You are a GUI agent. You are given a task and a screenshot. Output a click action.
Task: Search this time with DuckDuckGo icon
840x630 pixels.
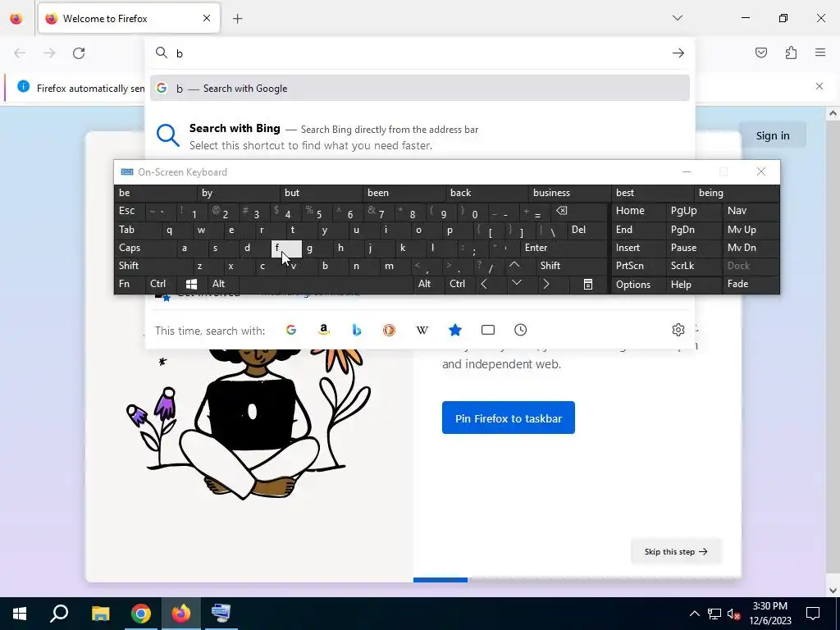click(389, 330)
